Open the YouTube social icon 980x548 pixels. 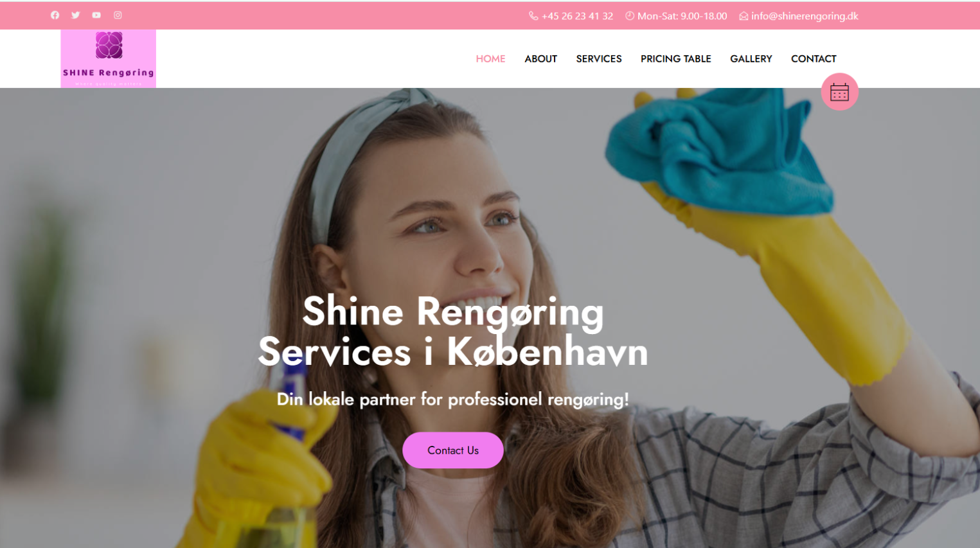pos(96,15)
